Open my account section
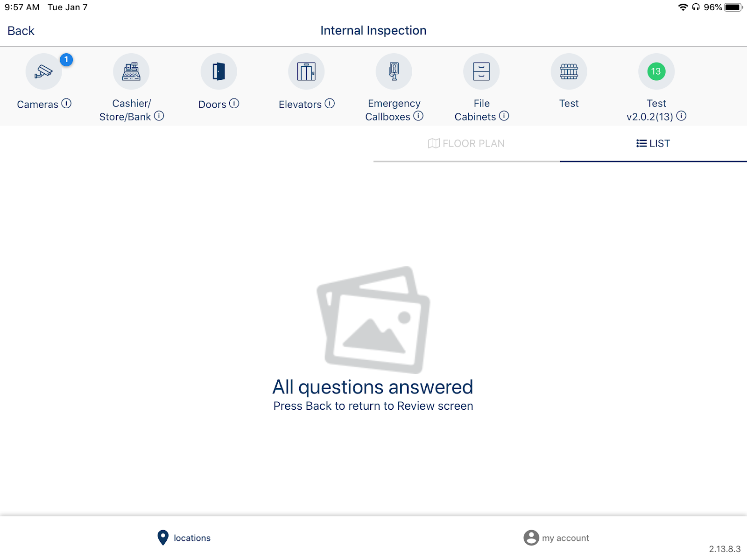747x560 pixels. click(x=557, y=538)
